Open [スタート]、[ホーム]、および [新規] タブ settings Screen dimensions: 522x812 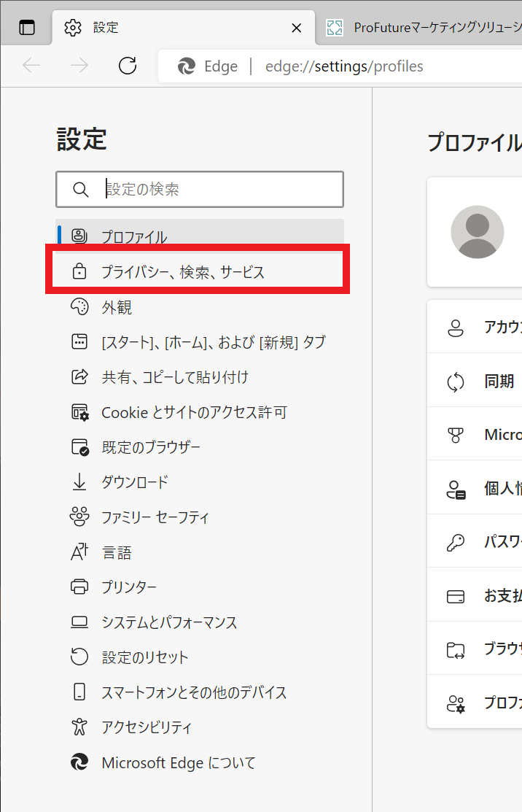(x=200, y=342)
